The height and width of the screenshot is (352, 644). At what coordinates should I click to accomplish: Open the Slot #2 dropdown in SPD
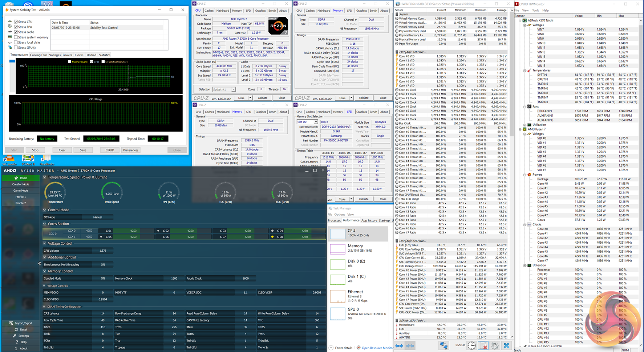click(x=316, y=122)
